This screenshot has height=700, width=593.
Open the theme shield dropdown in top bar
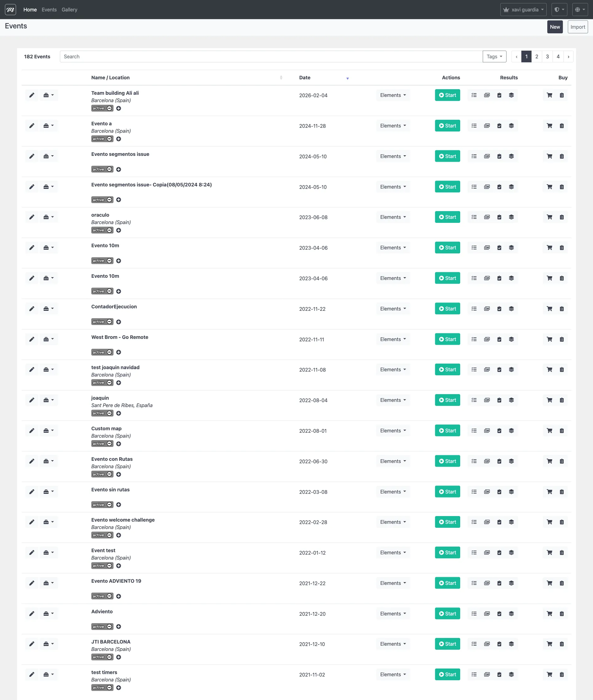pos(559,9)
